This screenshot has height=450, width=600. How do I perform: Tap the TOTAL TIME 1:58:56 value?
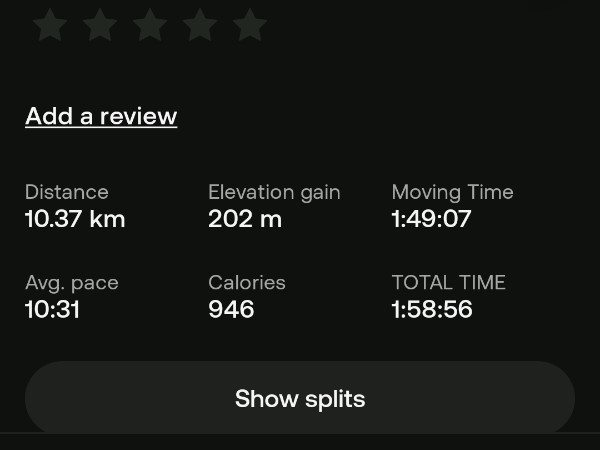tap(432, 309)
